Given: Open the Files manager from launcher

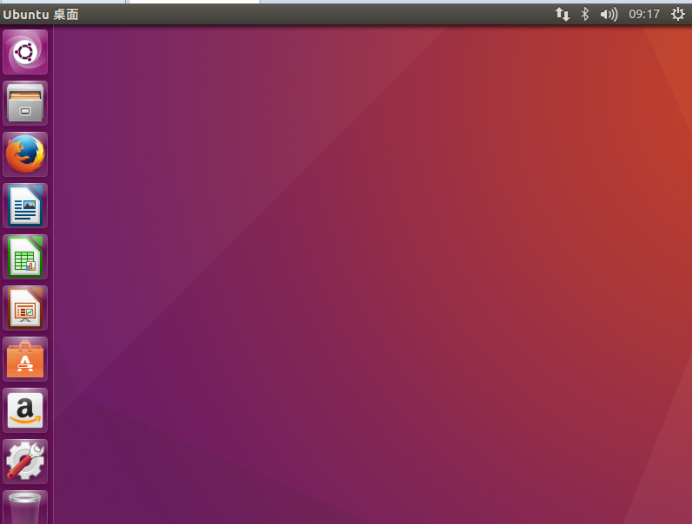Looking at the screenshot, I should (x=25, y=103).
